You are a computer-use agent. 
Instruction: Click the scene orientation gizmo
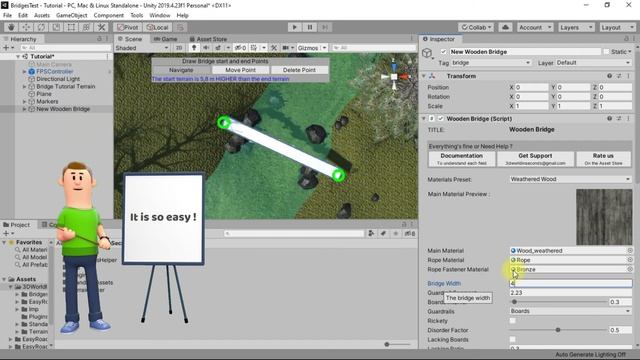[394, 76]
